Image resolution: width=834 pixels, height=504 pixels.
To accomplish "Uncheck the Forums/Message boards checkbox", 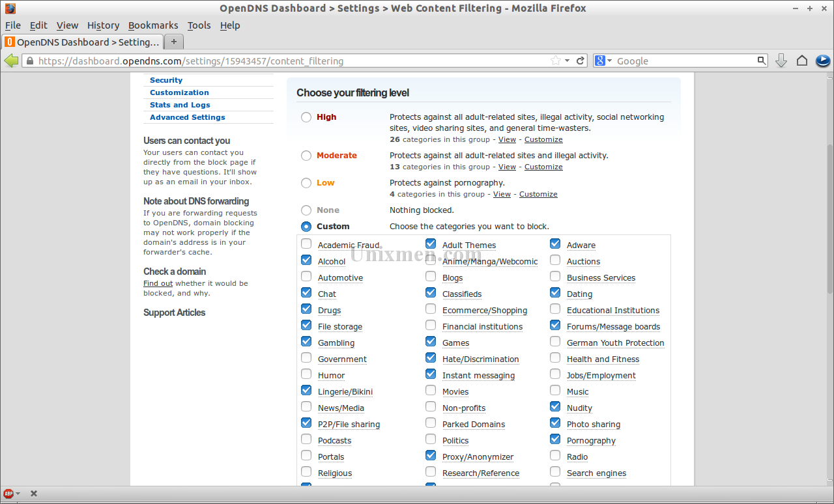I will [555, 325].
